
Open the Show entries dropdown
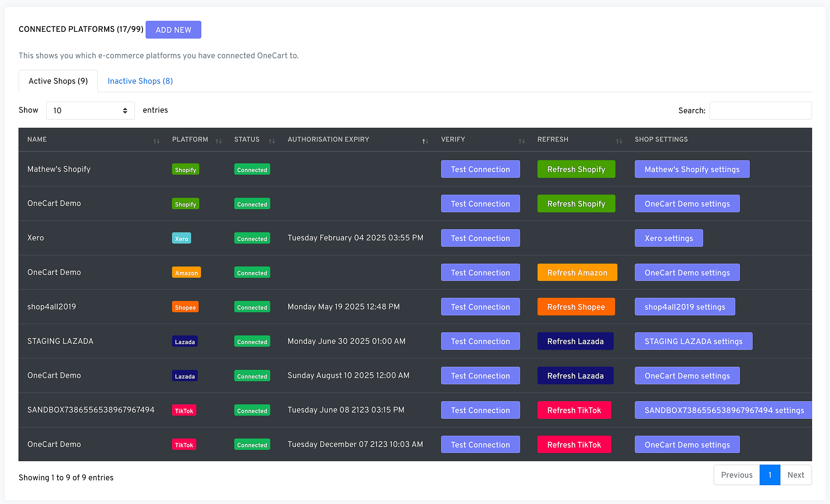pos(90,111)
